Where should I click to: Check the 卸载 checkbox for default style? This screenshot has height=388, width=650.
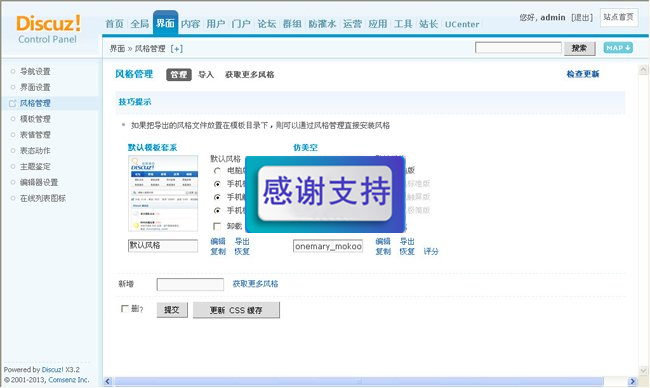[x=217, y=226]
